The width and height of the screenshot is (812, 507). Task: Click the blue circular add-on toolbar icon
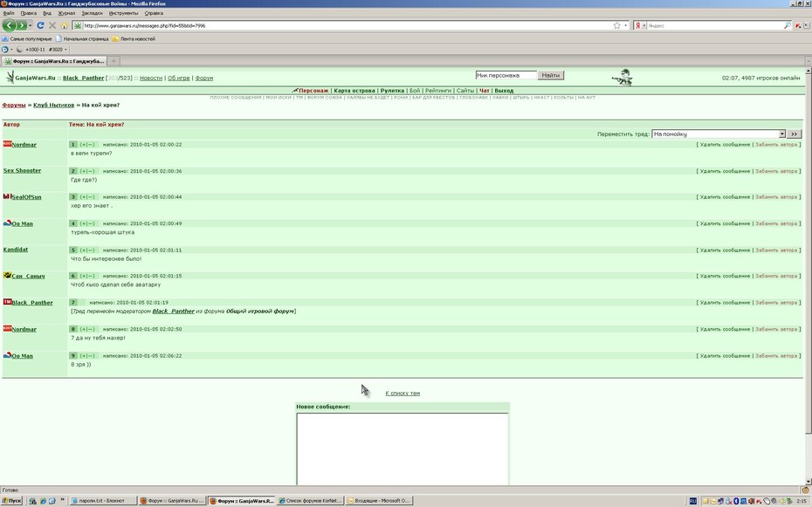click(4, 50)
